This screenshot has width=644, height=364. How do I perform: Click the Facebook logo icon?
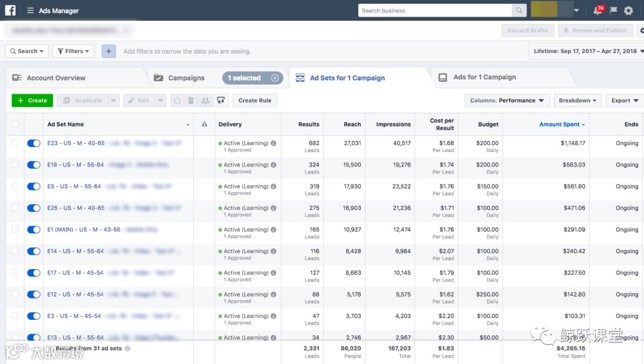click(x=10, y=10)
